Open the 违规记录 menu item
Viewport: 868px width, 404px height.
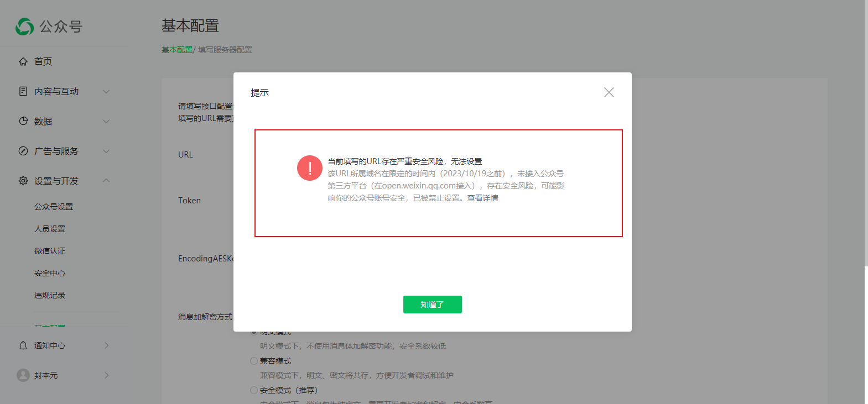pyautogui.click(x=50, y=295)
